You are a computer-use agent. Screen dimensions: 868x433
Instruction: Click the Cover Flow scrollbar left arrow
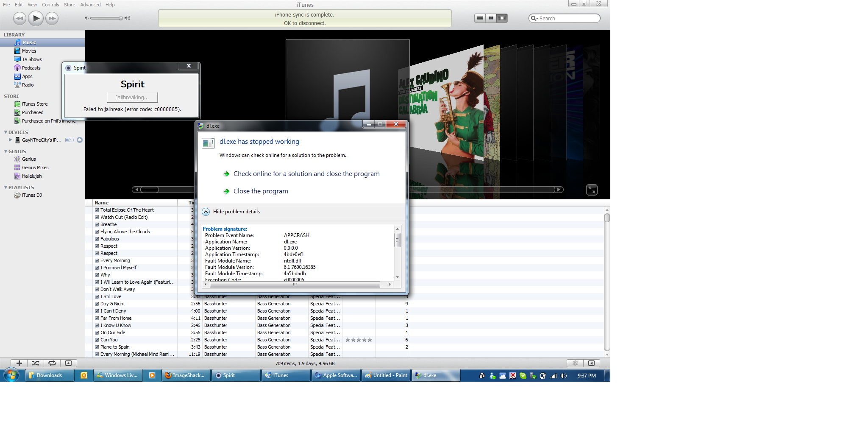[x=136, y=190]
